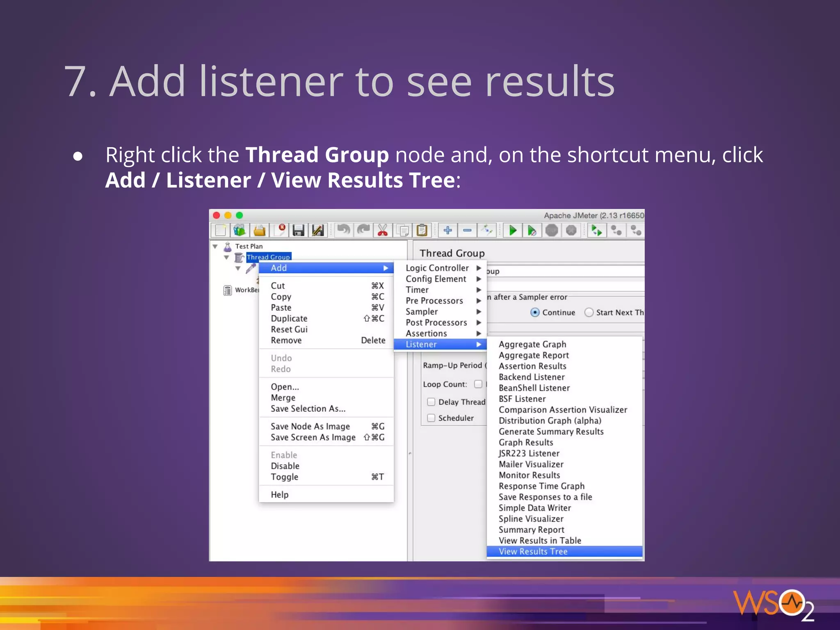
Task: Click the Expand All plus icon
Action: pos(447,231)
